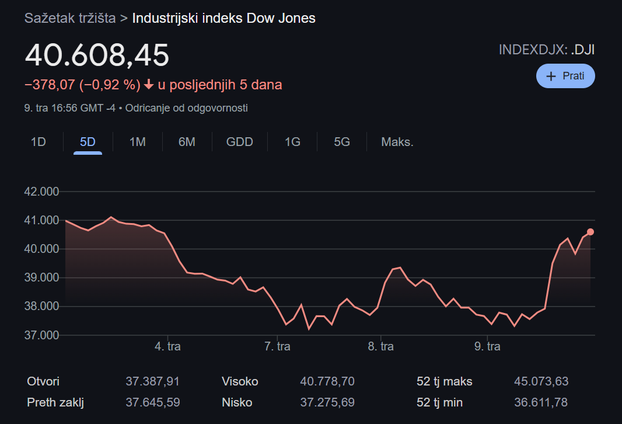
Task: Click the 39.000 y-axis label
Action: point(42,278)
